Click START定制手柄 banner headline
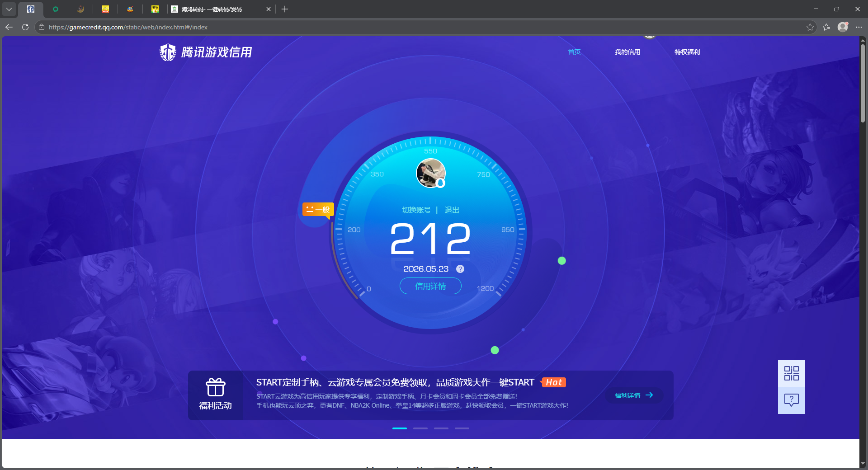 pyautogui.click(x=395, y=382)
